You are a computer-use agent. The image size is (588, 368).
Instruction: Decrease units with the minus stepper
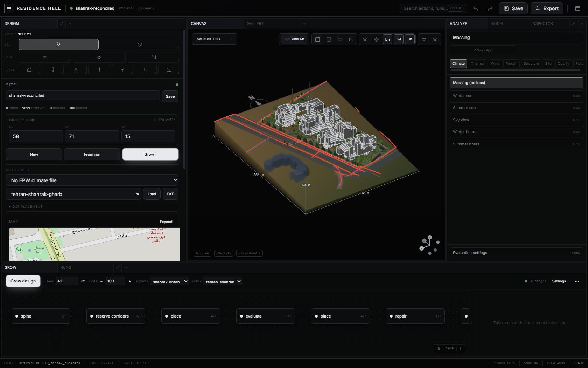click(101, 281)
